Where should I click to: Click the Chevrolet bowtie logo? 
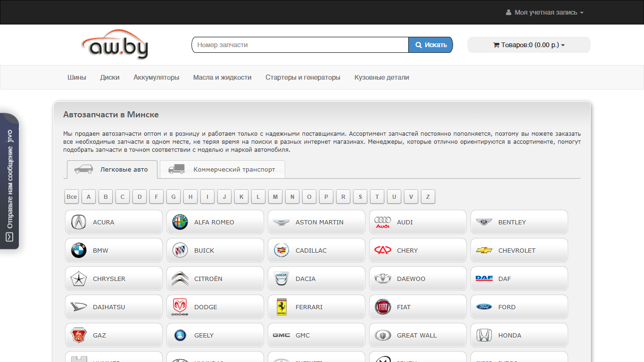pyautogui.click(x=484, y=250)
